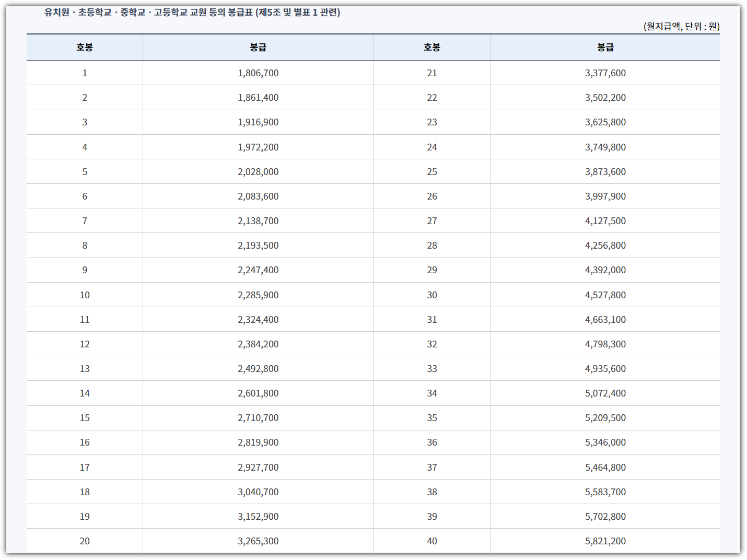
Task: Click salary value 1,861,400
Action: coord(258,98)
